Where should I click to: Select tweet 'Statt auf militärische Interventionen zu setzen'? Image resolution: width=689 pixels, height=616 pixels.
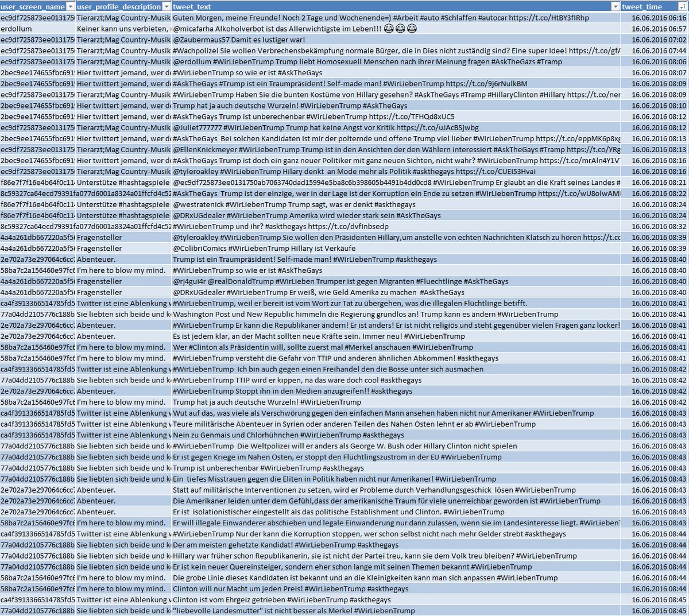pos(396,490)
